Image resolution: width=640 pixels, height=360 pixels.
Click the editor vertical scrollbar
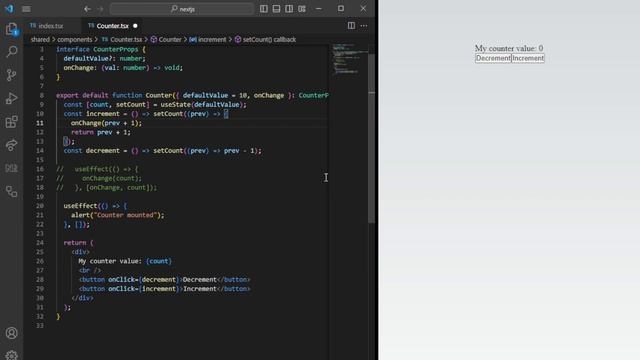click(x=371, y=138)
